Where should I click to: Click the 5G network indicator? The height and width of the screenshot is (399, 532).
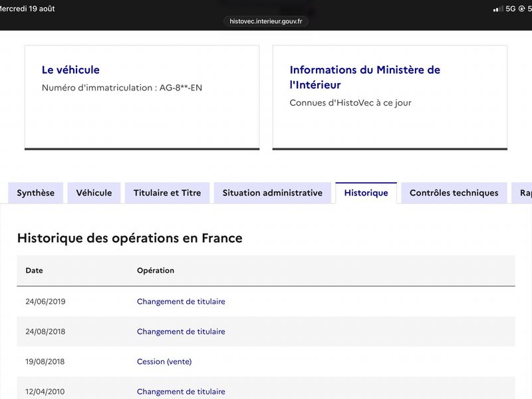tap(510, 9)
